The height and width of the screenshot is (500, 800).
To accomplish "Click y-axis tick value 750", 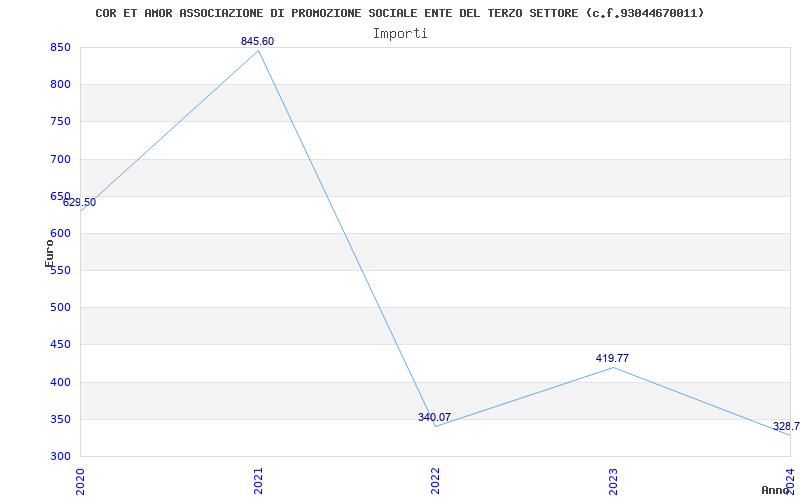I will [x=60, y=122].
